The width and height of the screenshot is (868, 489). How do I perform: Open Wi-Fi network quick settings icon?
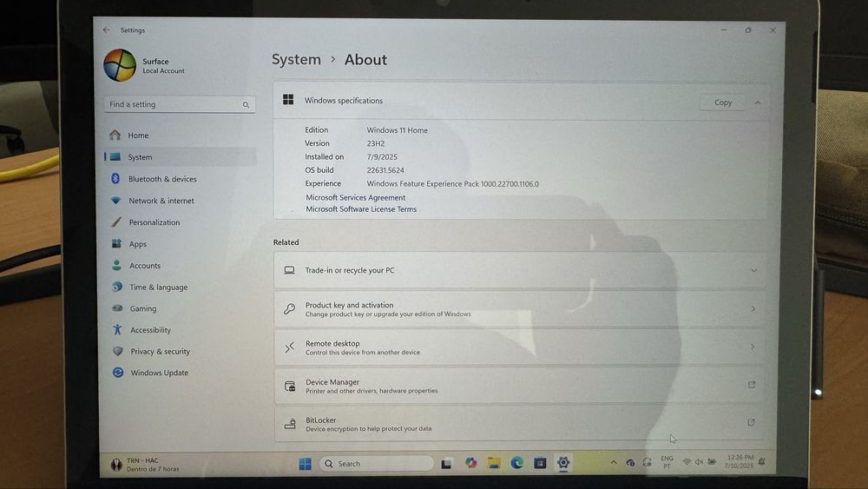click(x=687, y=462)
